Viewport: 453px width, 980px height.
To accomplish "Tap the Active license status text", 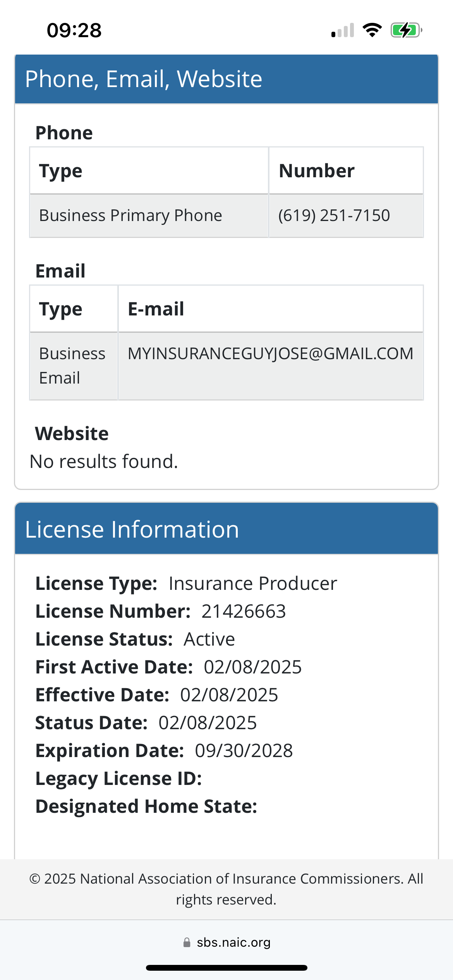I will [209, 639].
